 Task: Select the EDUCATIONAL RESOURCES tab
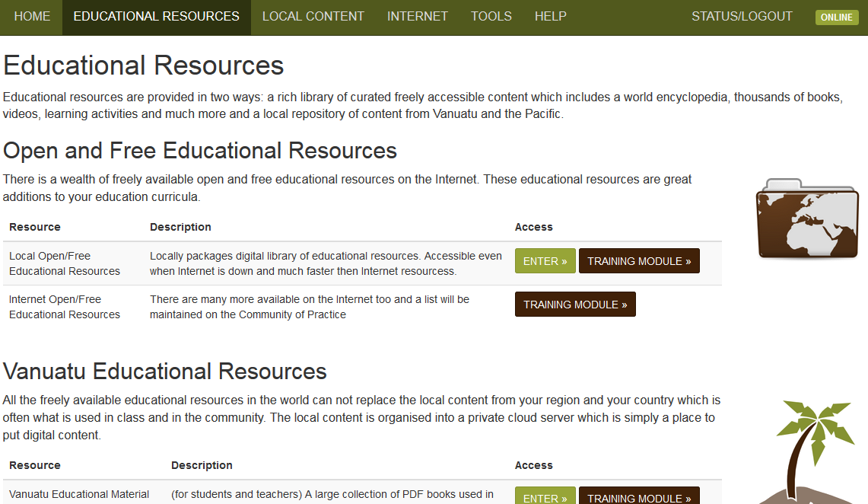tap(156, 17)
